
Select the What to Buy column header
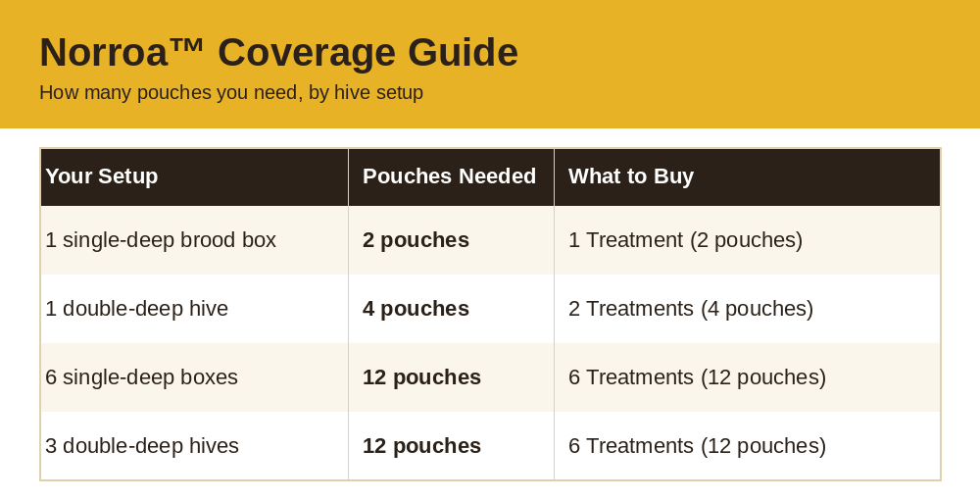(x=747, y=176)
